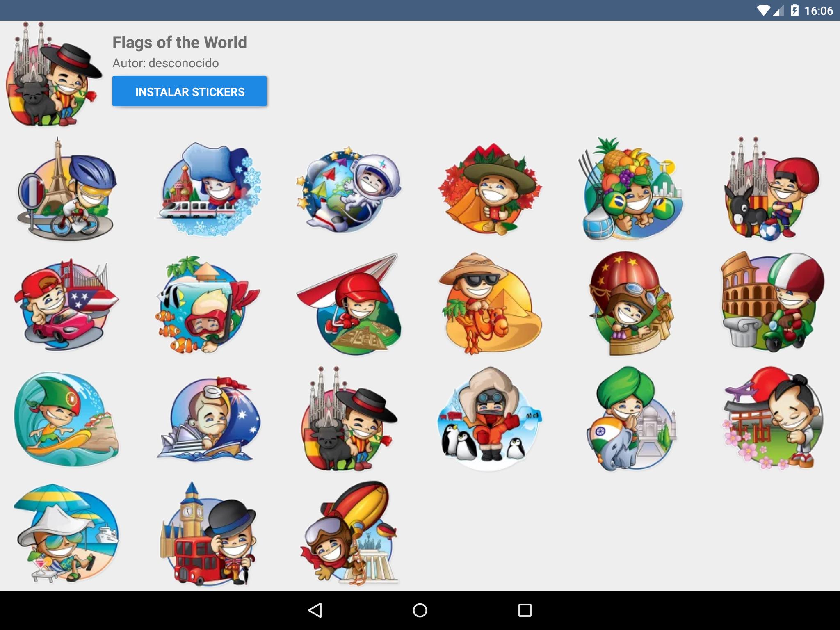Select the France cyclist Eiffel Tower sticker

coord(67,188)
